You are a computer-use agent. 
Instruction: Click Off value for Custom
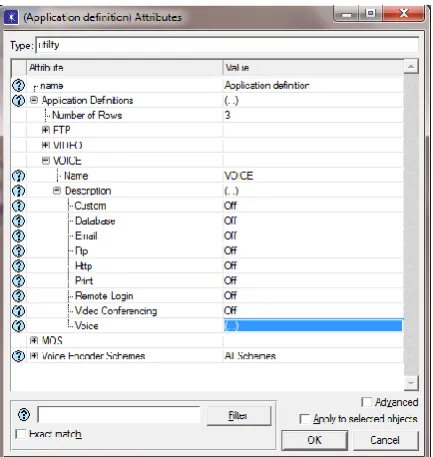(x=313, y=206)
